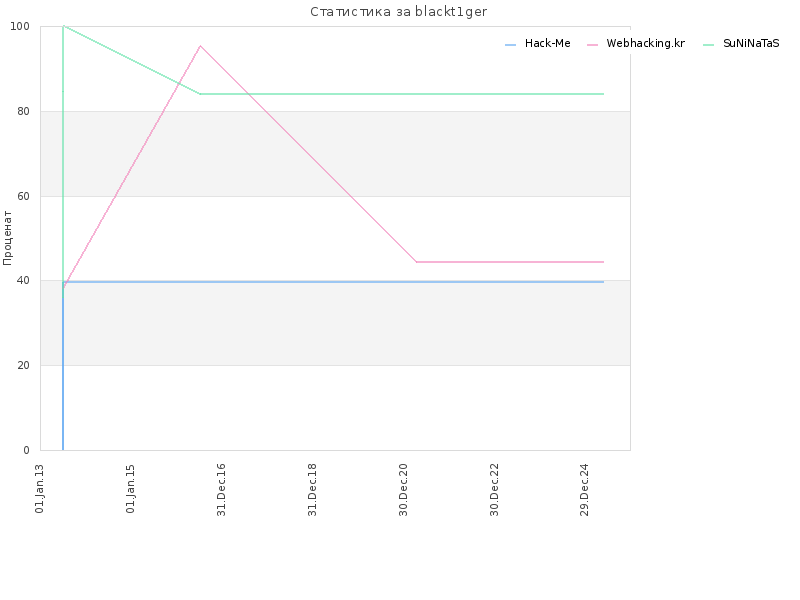This screenshot has height=600, width=800.
Task: Click the blue Hack-Me legend color marker
Action: tap(510, 45)
